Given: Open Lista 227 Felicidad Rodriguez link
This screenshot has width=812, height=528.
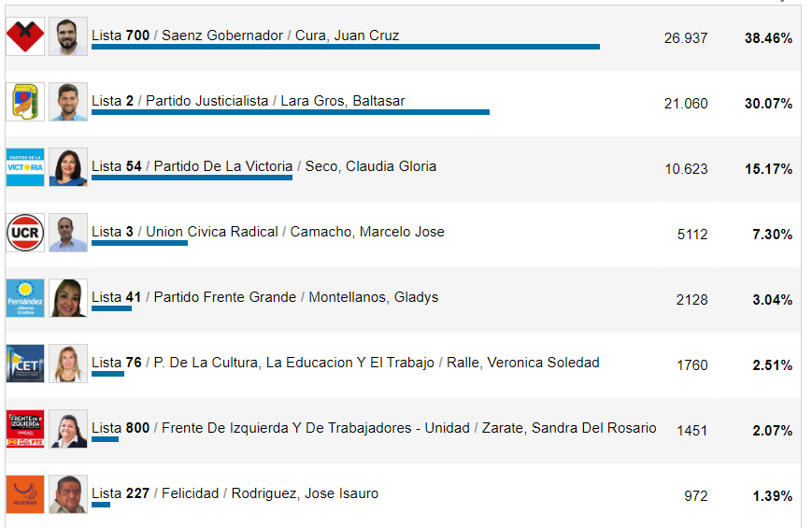Looking at the screenshot, I should point(235,493).
